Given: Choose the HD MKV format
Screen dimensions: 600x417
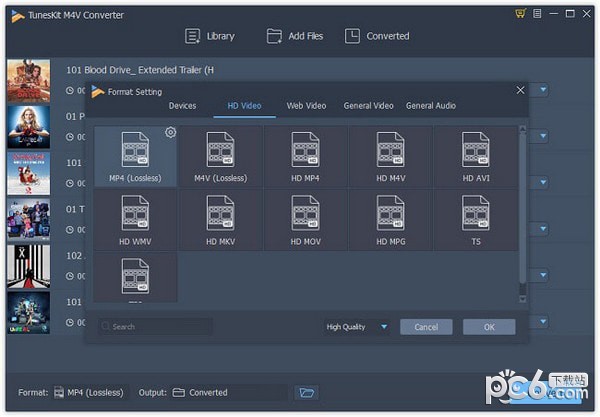Looking at the screenshot, I should pos(220,220).
